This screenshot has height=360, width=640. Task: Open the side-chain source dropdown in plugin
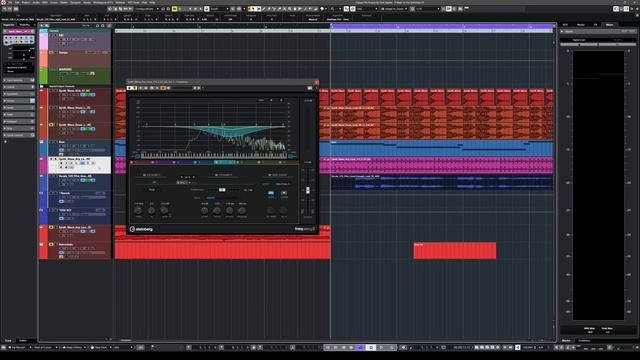283,184
